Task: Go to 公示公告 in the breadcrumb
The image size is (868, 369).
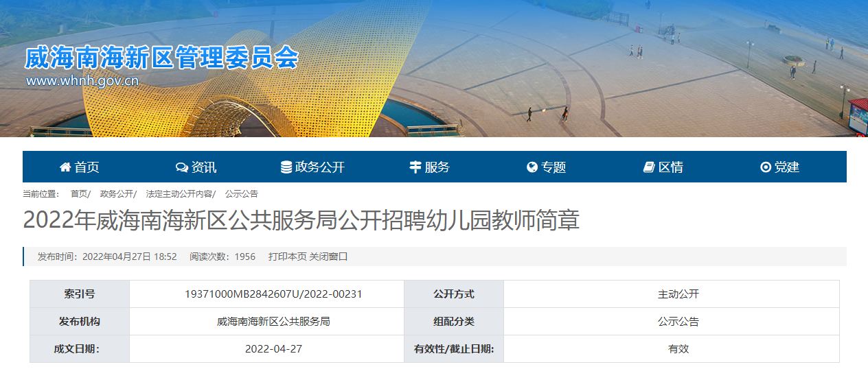Action: 242,194
